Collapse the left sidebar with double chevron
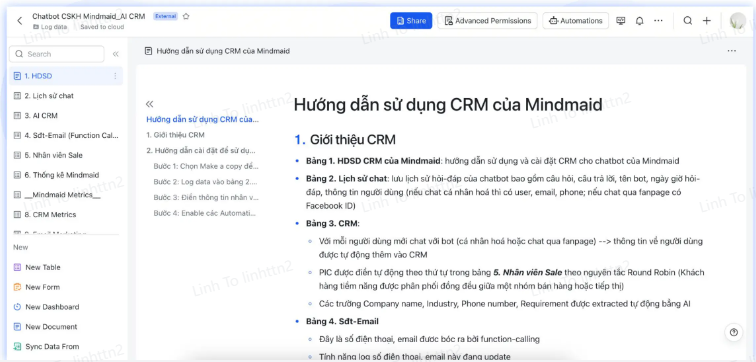Image resolution: width=756 pixels, height=362 pixels. coord(116,54)
